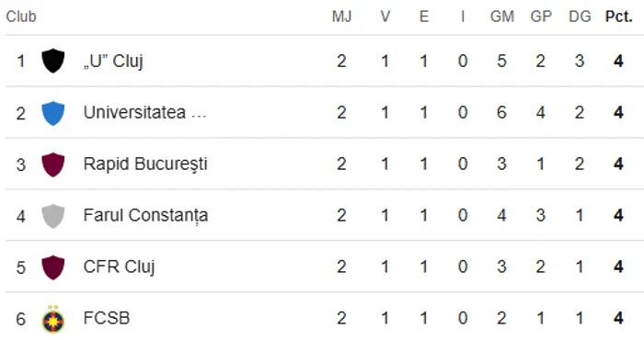Image resolution: width=644 pixels, height=340 pixels.
Task: Click the black „U” Cluj shield icon
Action: tap(53, 61)
